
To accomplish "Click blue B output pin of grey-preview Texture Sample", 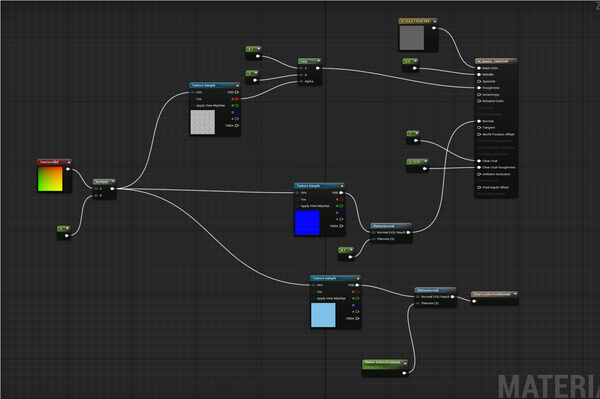I will 236,112.
